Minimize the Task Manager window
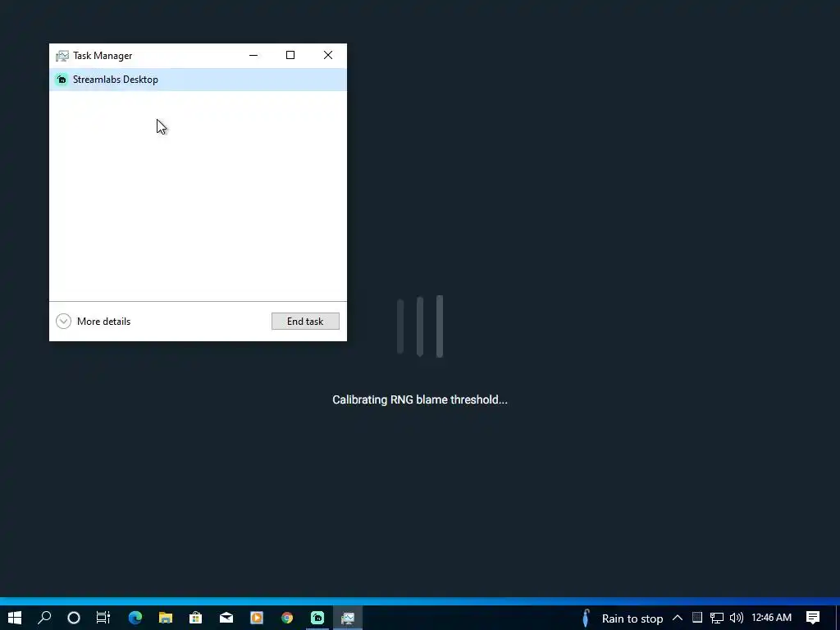The image size is (840, 630). pyautogui.click(x=253, y=55)
